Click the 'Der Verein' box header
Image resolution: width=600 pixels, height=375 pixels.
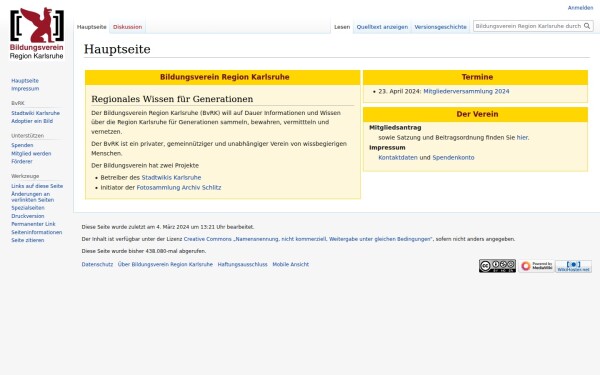pyautogui.click(x=477, y=114)
